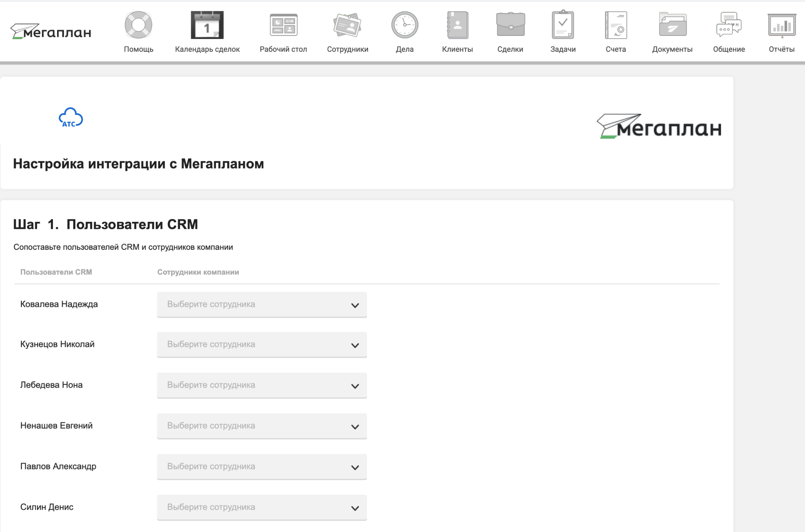Click the blue ATC cloud logo

[71, 118]
